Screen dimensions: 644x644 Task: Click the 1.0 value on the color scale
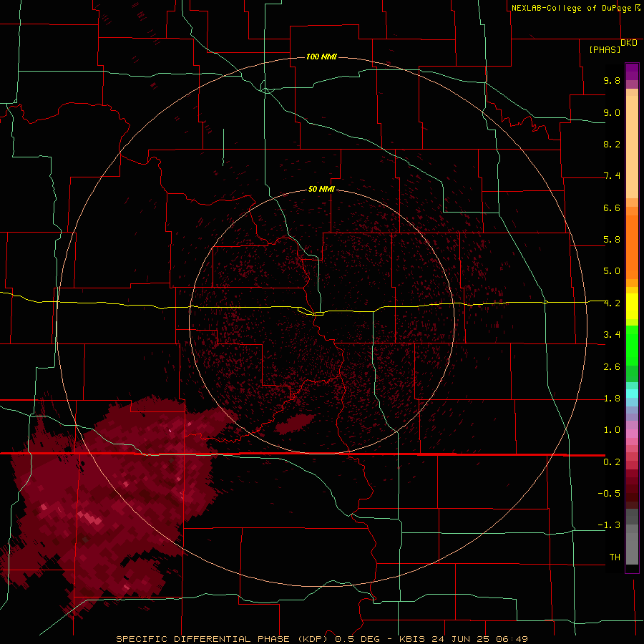pos(612,430)
